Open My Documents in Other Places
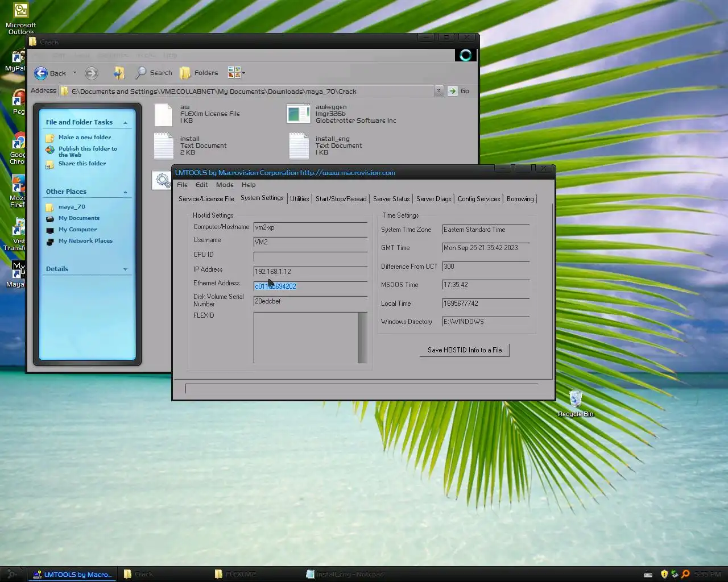The image size is (728, 582). [x=79, y=218]
